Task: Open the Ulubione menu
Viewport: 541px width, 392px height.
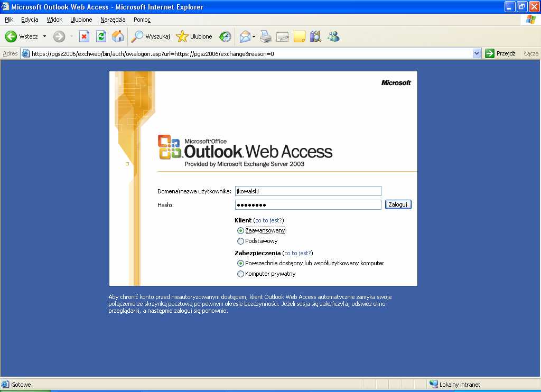Action: (81, 20)
